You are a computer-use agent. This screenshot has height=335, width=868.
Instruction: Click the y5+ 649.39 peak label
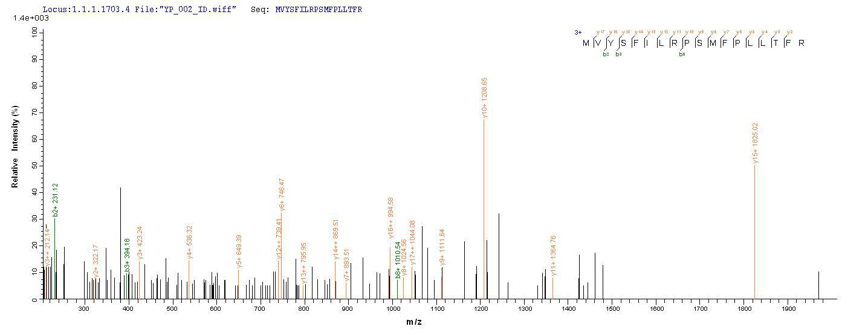coord(239,251)
